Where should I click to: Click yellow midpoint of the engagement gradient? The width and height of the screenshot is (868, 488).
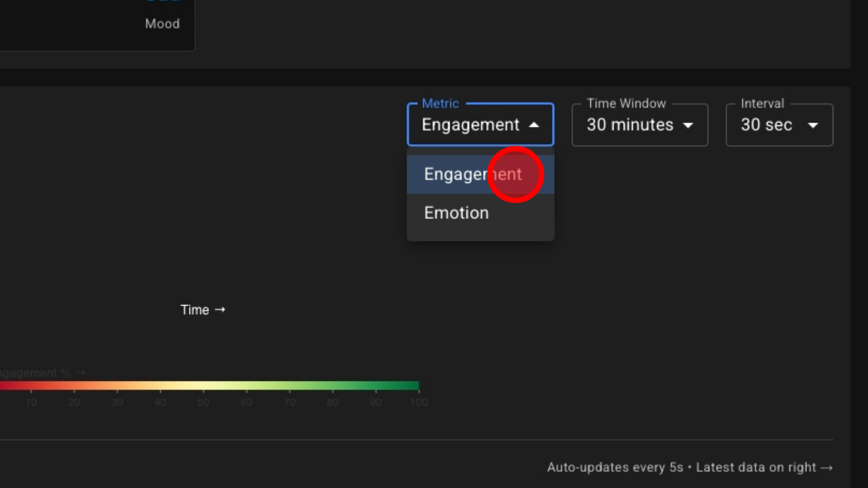(204, 386)
